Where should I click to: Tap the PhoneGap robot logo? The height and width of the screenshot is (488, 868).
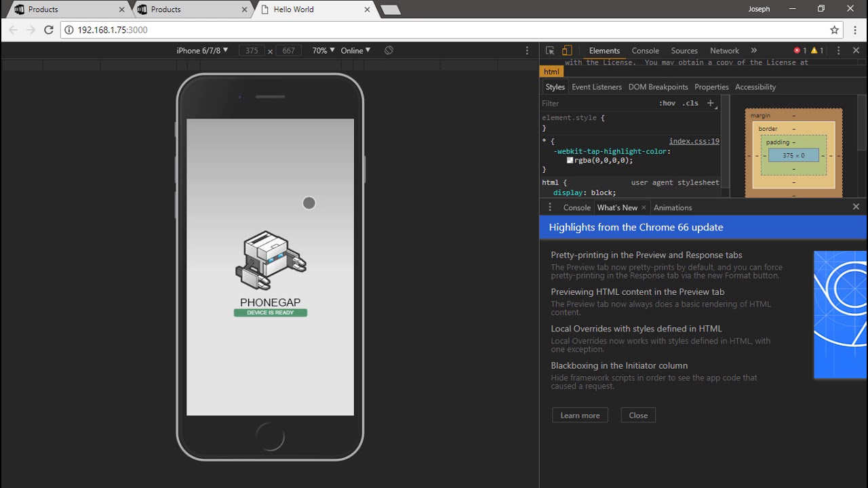point(271,260)
